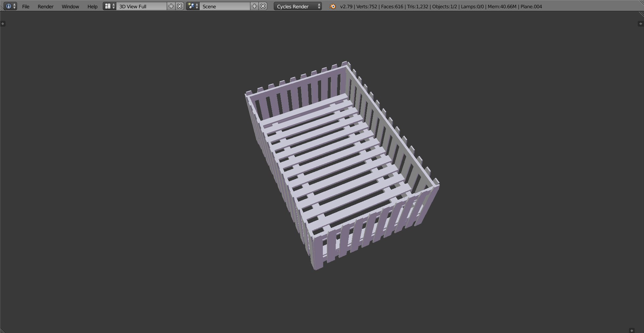
Task: Delete the 3D View Full layout
Action: tap(180, 6)
